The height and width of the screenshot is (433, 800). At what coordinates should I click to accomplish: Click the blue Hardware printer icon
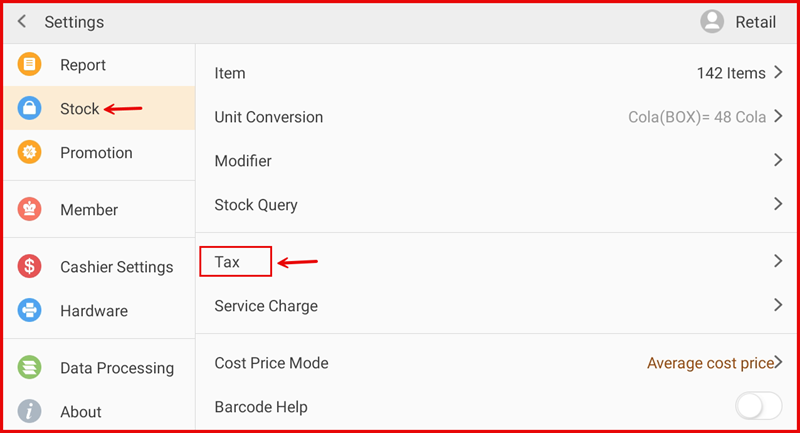tap(30, 311)
